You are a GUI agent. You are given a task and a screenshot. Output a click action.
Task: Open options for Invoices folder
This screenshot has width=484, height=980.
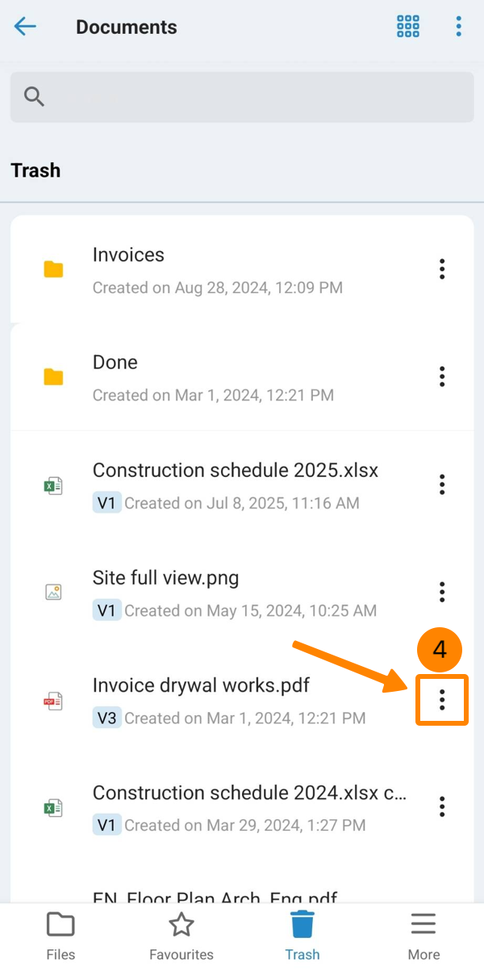(x=442, y=269)
